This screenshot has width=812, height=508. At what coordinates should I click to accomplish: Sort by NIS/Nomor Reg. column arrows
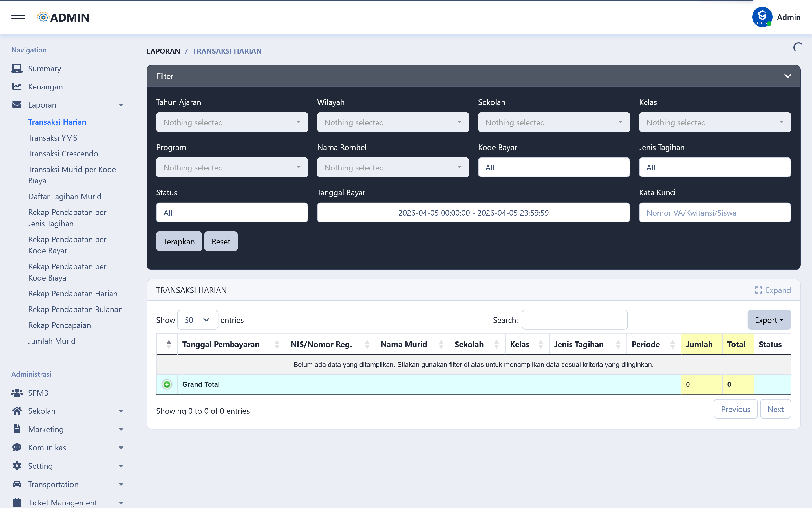pyautogui.click(x=367, y=344)
